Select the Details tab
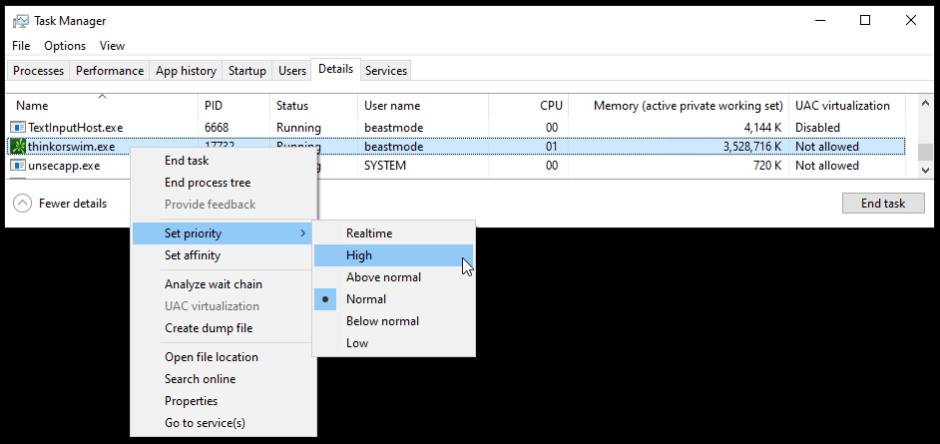The height and width of the screenshot is (444, 940). (x=336, y=69)
